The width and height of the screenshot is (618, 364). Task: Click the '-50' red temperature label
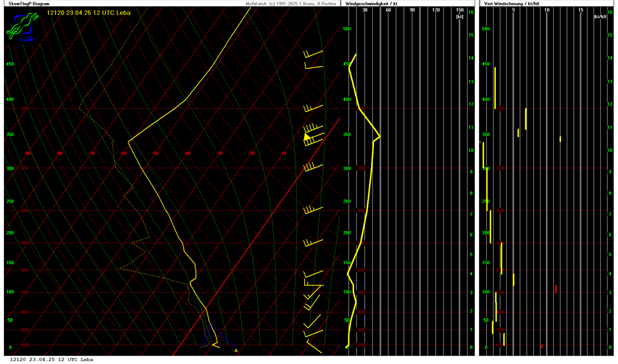[155, 154]
